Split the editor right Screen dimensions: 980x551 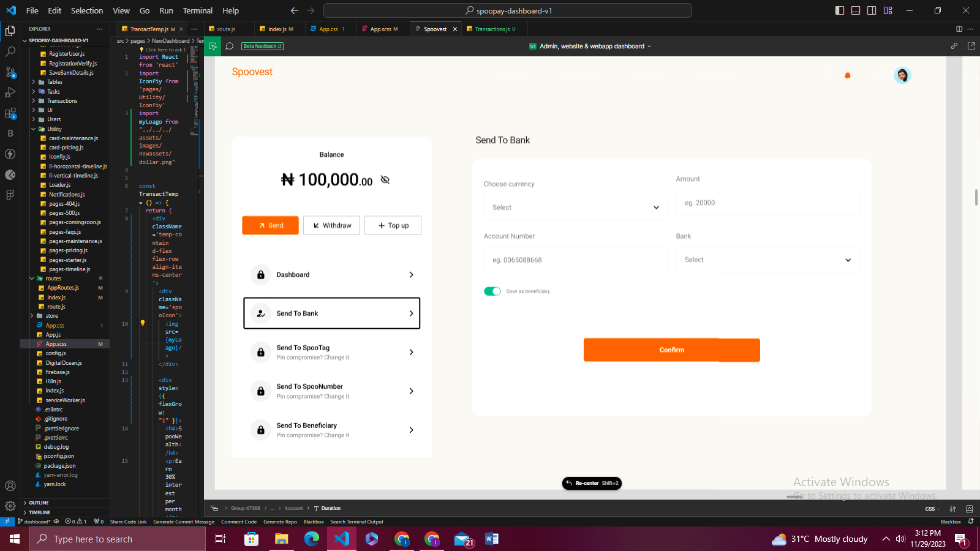click(x=959, y=29)
